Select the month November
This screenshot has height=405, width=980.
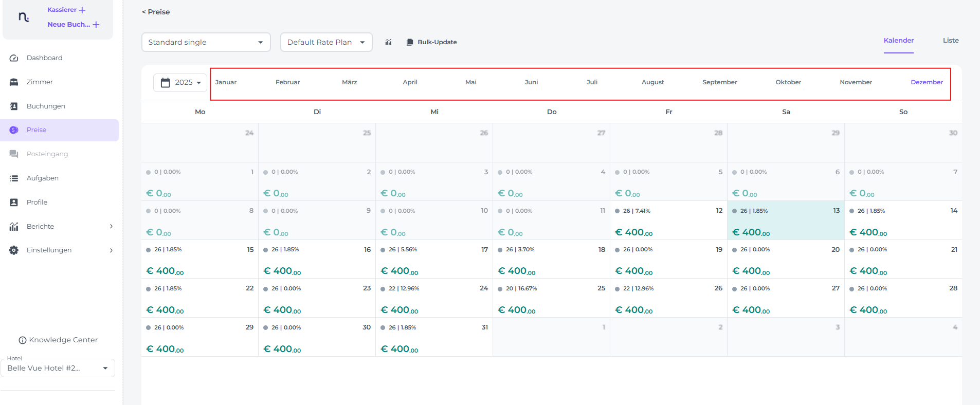[856, 82]
